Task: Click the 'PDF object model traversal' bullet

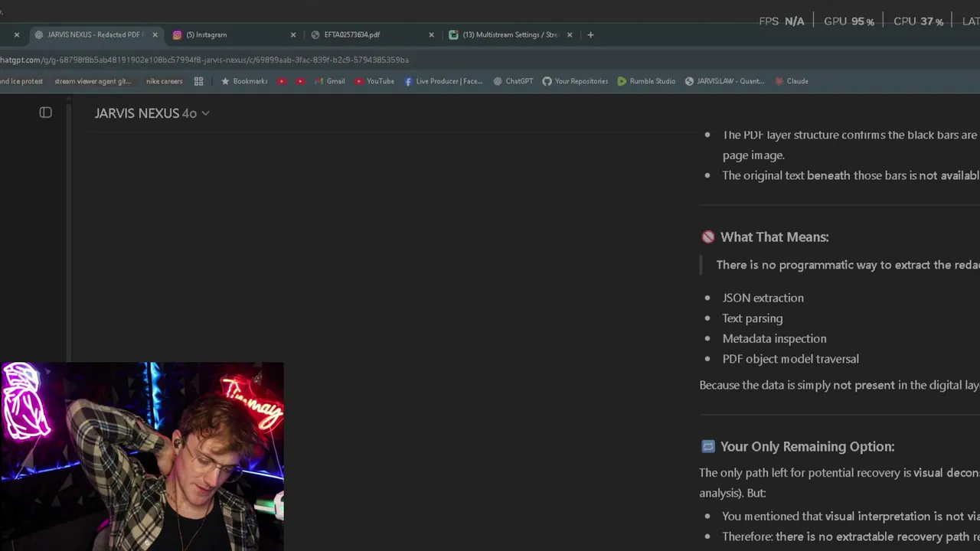Action: tap(790, 359)
